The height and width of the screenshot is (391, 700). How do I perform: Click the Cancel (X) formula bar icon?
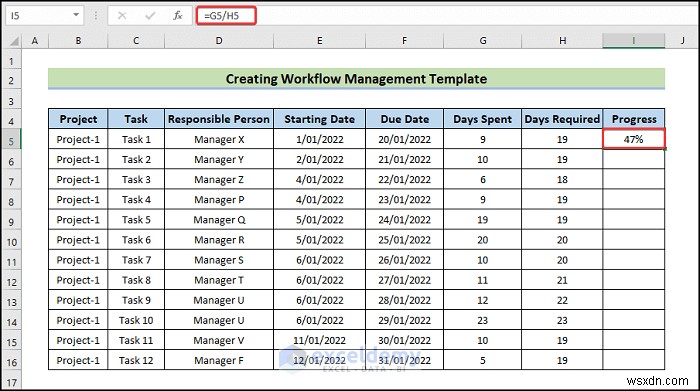click(122, 16)
